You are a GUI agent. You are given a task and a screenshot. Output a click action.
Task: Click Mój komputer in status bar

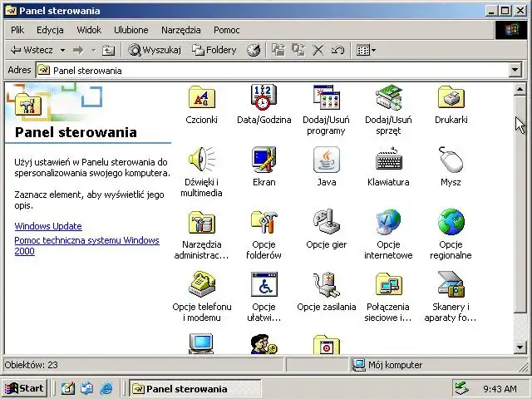pyautogui.click(x=396, y=365)
